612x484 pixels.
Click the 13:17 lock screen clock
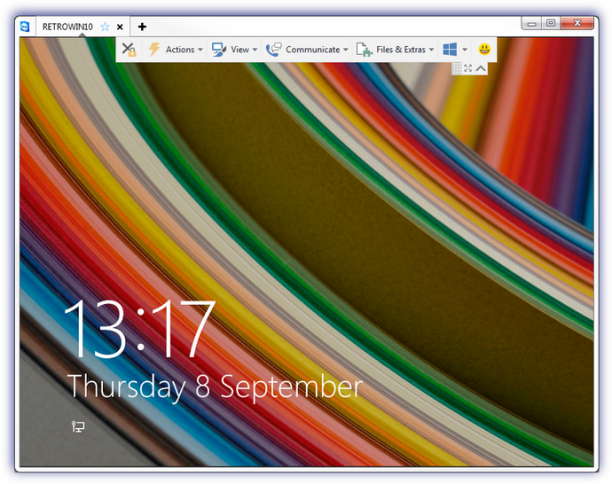[x=139, y=329]
